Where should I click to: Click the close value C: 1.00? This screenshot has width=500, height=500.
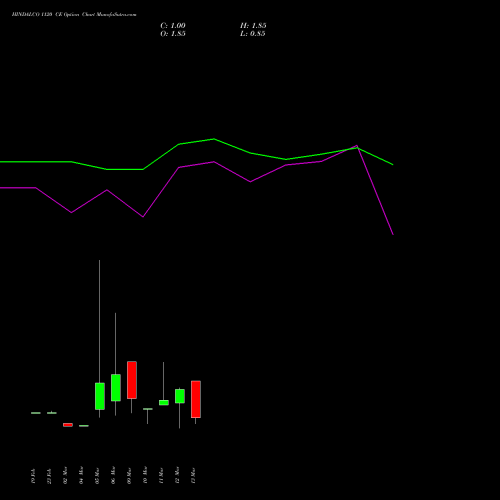[173, 26]
